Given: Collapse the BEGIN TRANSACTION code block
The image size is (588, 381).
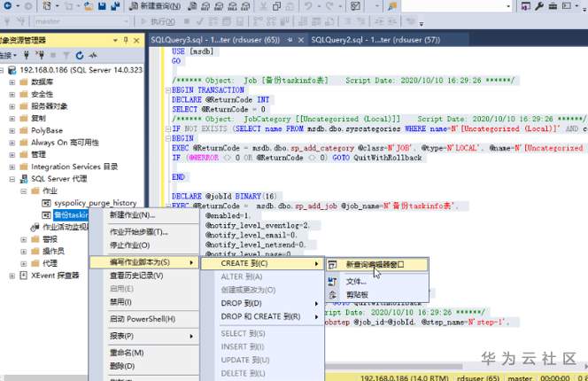Looking at the screenshot, I should coord(168,90).
